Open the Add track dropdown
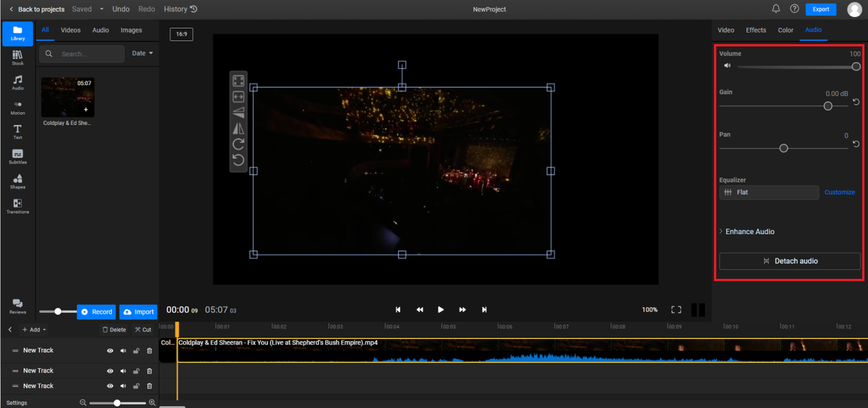Viewport: 868px width, 408px height. (34, 330)
